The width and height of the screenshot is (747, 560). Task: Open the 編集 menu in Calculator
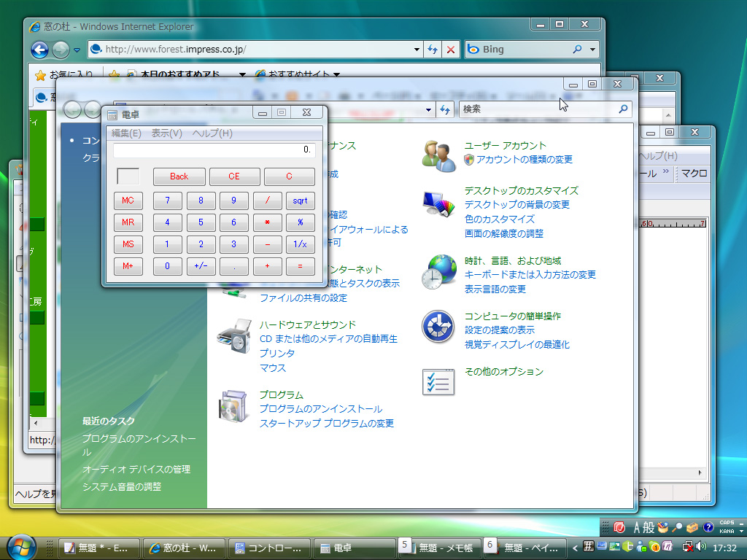[x=125, y=133]
